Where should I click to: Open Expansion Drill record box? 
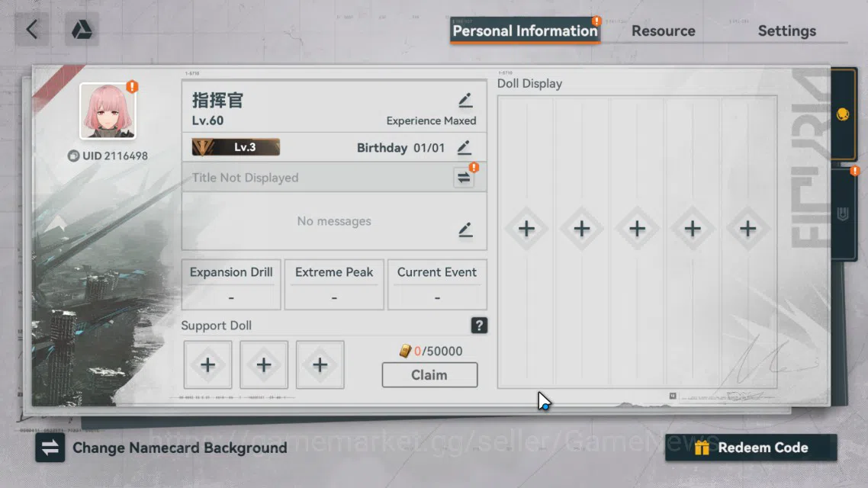pos(231,284)
